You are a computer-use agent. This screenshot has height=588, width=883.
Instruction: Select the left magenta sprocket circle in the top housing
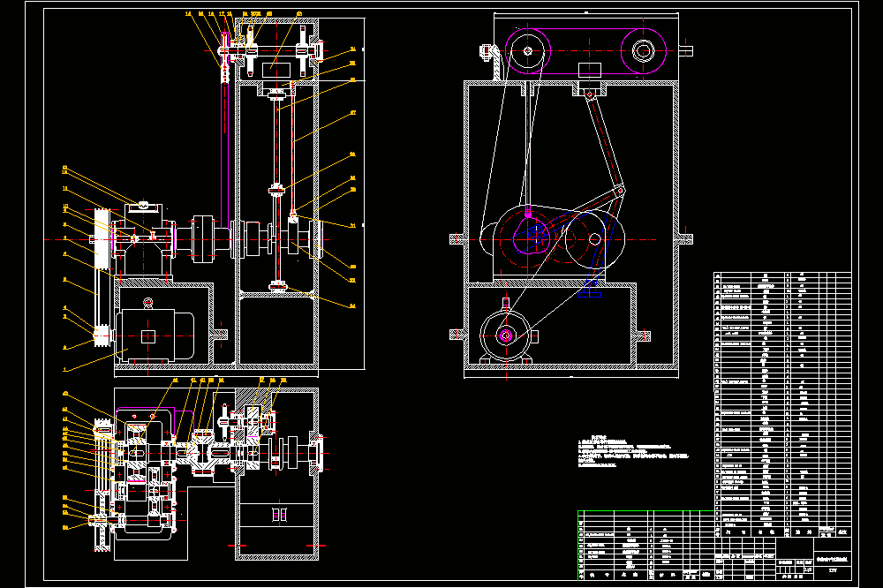tap(528, 50)
